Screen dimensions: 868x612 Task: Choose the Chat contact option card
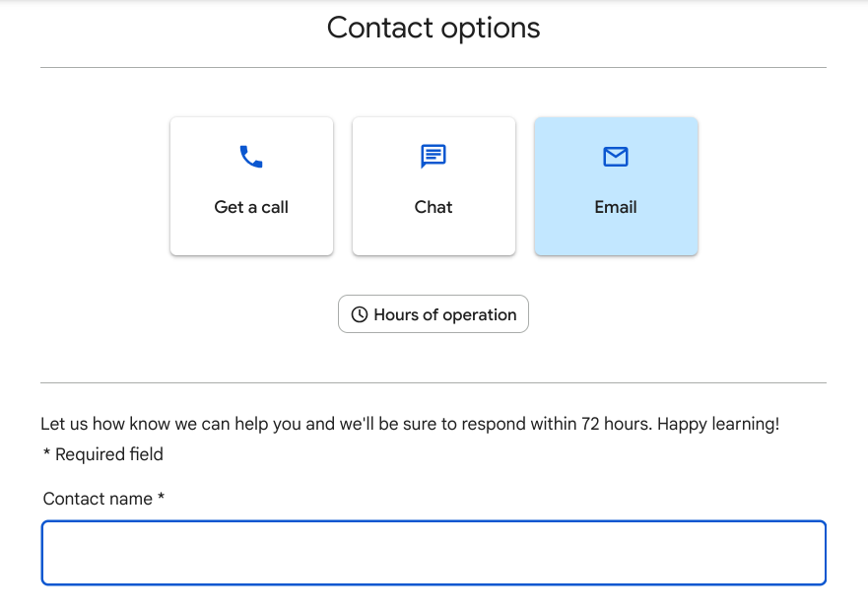point(434,186)
